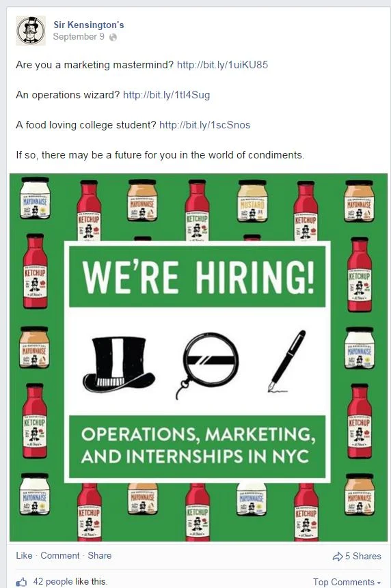Screen dimensions: 391x588
Task: Open the September 9 post timestamp
Action: pos(79,36)
